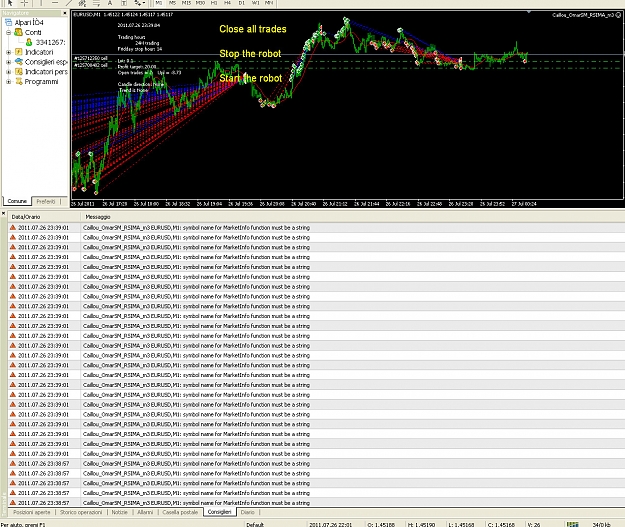
Task: Select the text label tool
Action: pyautogui.click(x=124, y=3)
